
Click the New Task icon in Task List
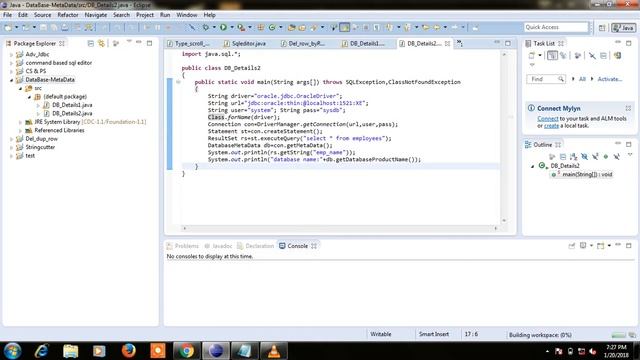[x=531, y=56]
